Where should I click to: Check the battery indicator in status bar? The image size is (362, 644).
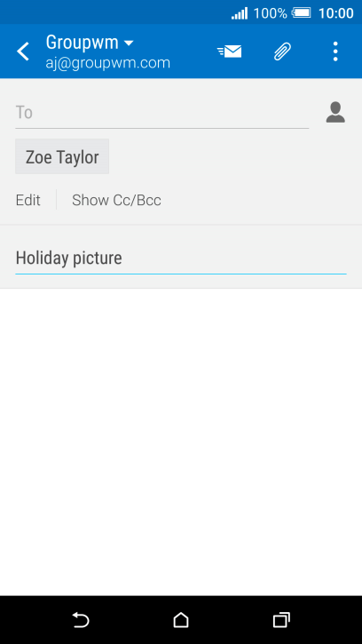coord(302,12)
